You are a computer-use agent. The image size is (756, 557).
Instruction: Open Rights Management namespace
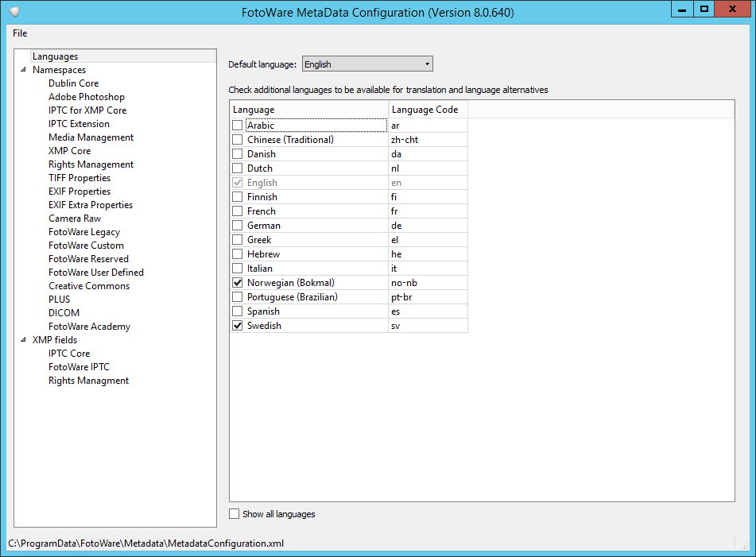[91, 164]
